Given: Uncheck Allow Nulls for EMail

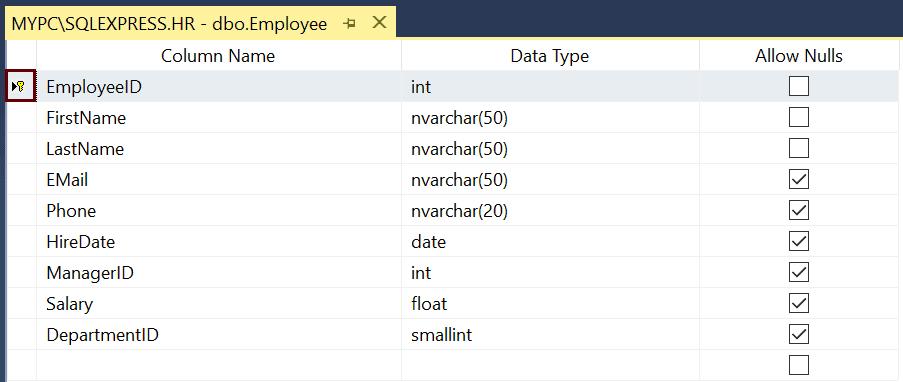Looking at the screenshot, I should pos(799,180).
